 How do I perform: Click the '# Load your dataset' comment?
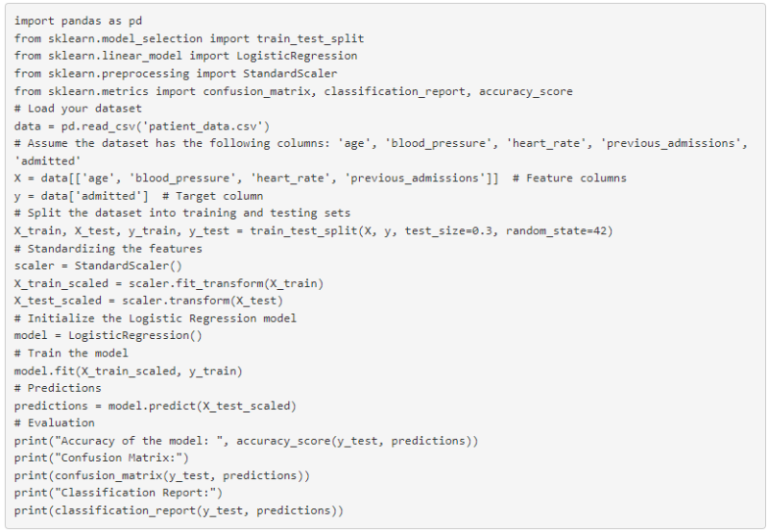click(x=78, y=109)
